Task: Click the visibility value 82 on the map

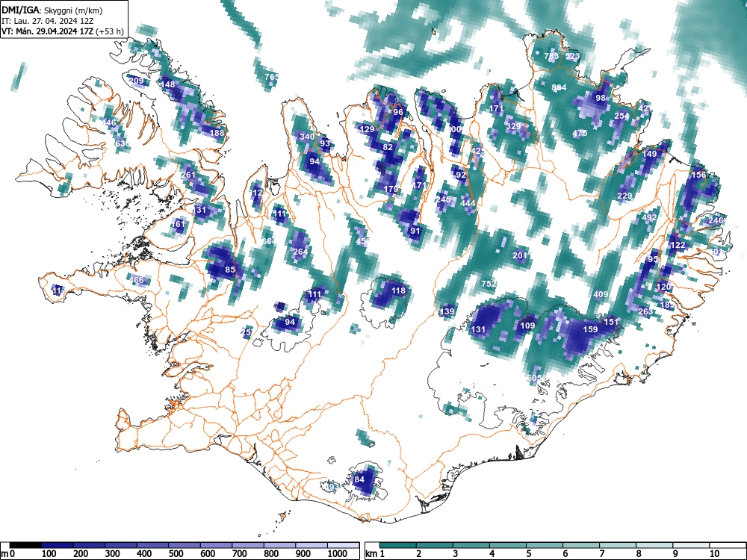Action: point(388,147)
